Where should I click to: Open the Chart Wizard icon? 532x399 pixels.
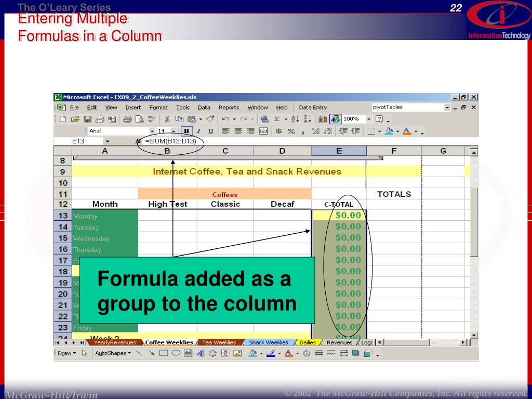(323, 119)
